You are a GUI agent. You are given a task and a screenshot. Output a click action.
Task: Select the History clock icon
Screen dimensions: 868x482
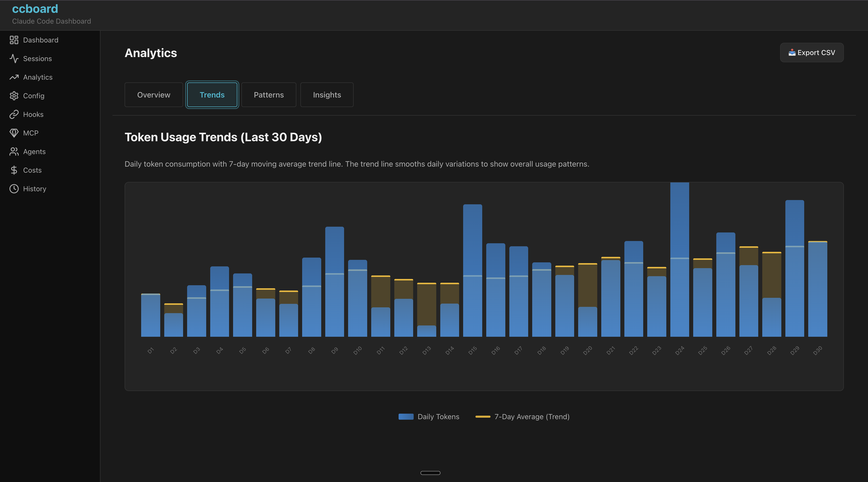[14, 188]
